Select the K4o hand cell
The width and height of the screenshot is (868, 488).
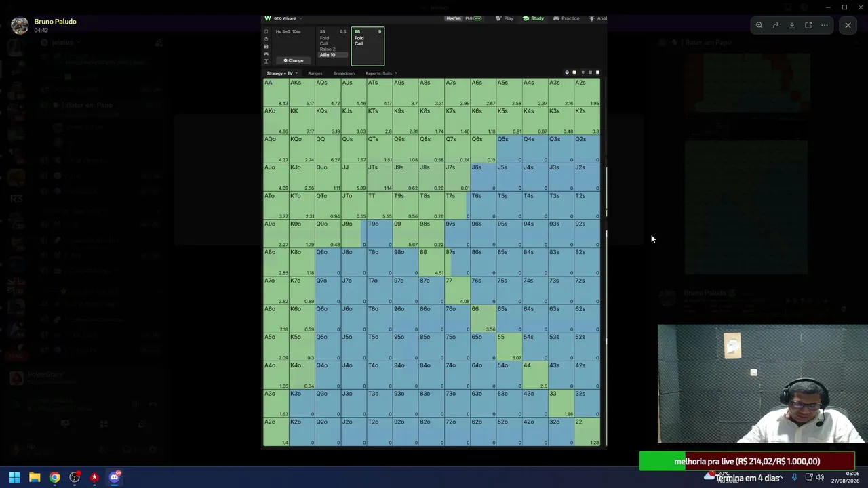(x=302, y=375)
